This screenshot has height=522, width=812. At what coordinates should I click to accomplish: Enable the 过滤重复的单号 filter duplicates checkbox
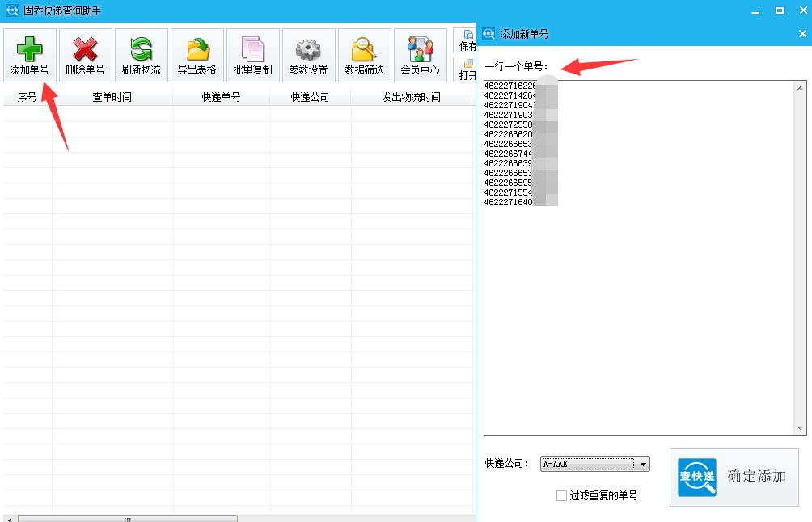(561, 495)
